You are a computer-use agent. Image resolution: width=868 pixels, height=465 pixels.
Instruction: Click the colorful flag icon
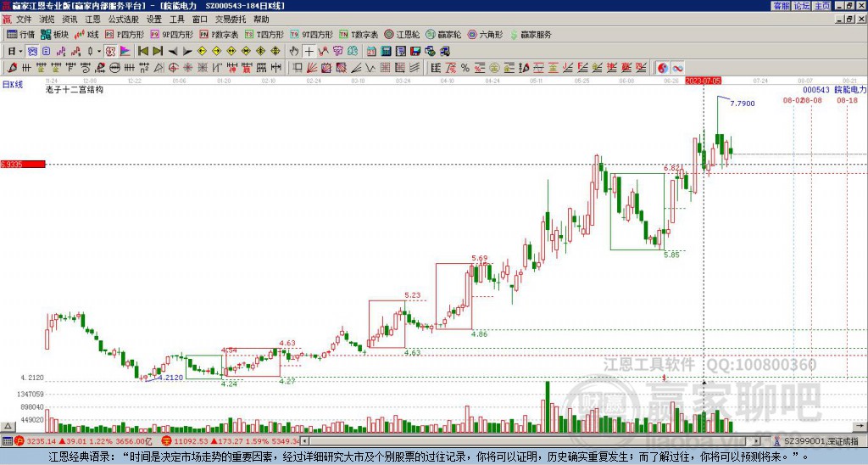(125, 52)
